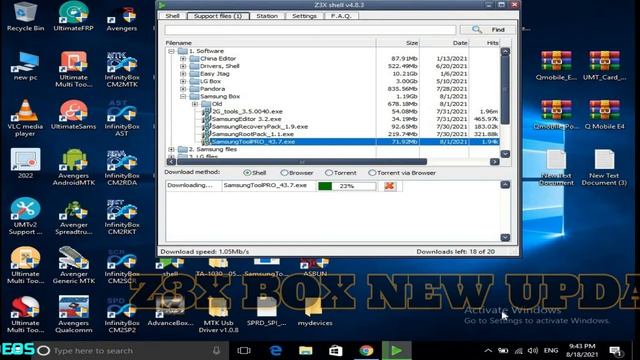Open Q Mobile E4 archive

coord(604,115)
